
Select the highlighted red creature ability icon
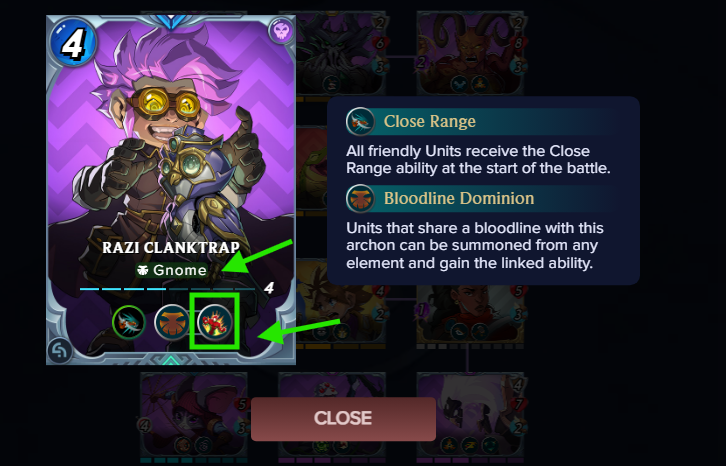(214, 321)
